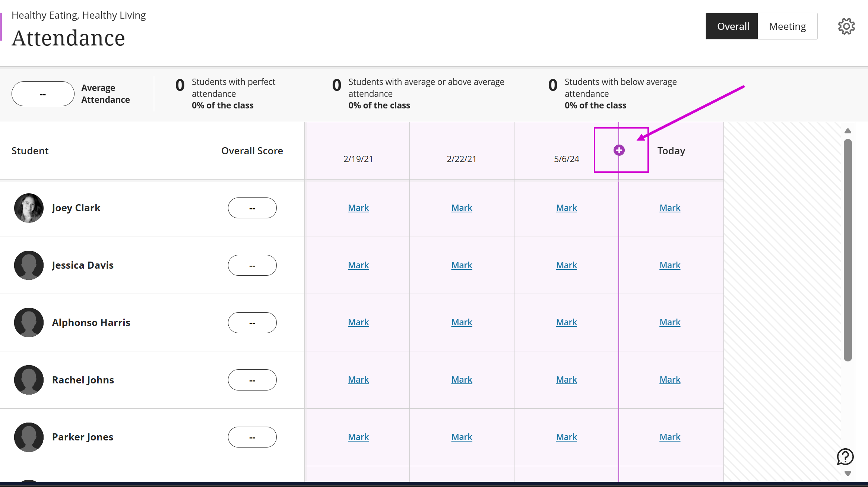Click Alphonso Harris's overall score pill
Image resolution: width=868 pixels, height=487 pixels.
pos(252,323)
